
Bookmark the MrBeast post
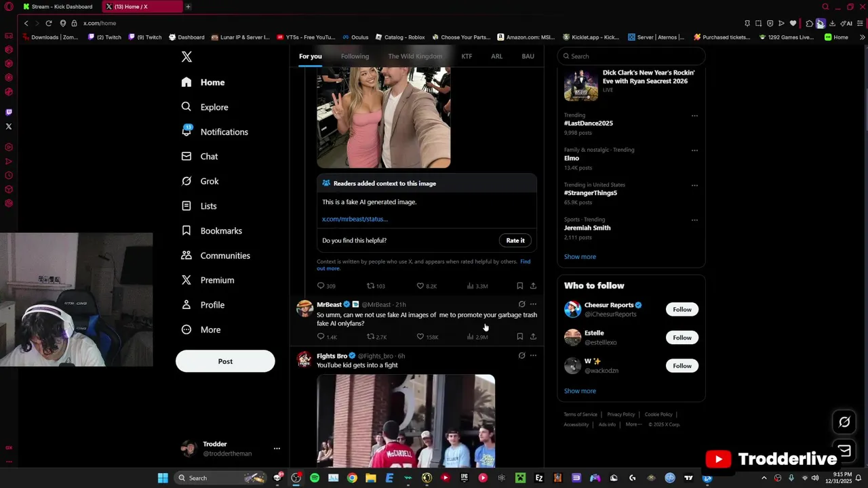(x=519, y=337)
